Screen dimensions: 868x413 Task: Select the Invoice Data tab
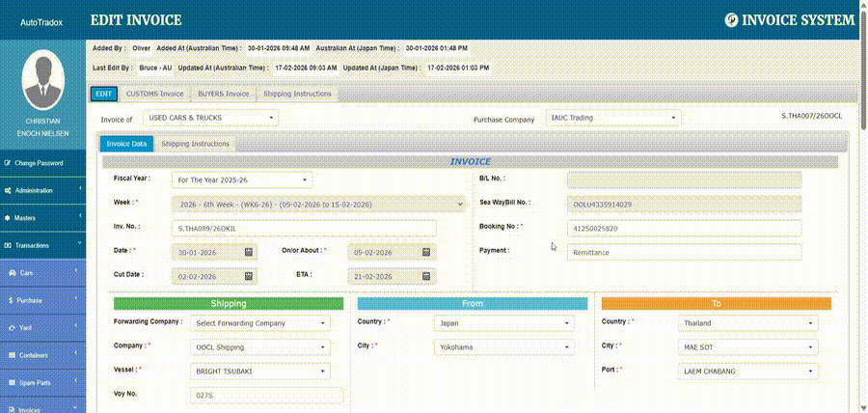click(126, 144)
